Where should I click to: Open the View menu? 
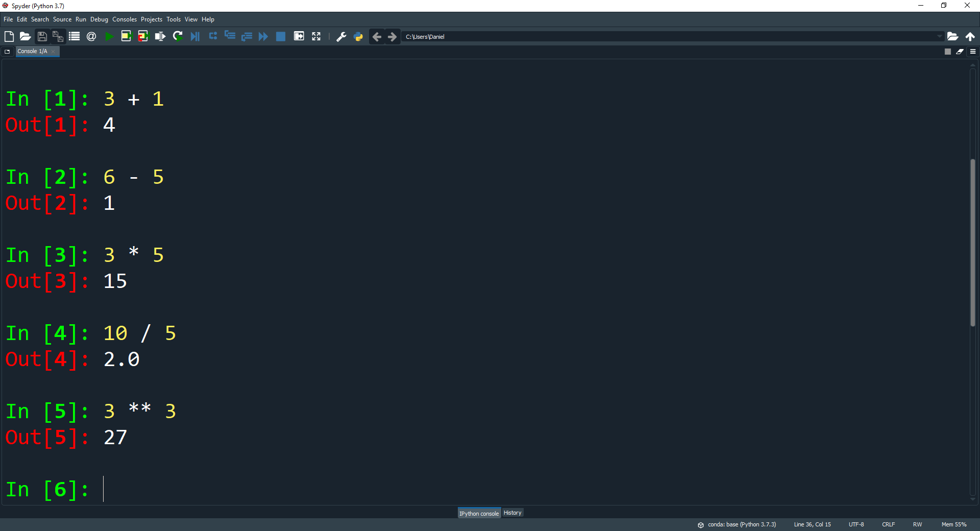(x=191, y=19)
